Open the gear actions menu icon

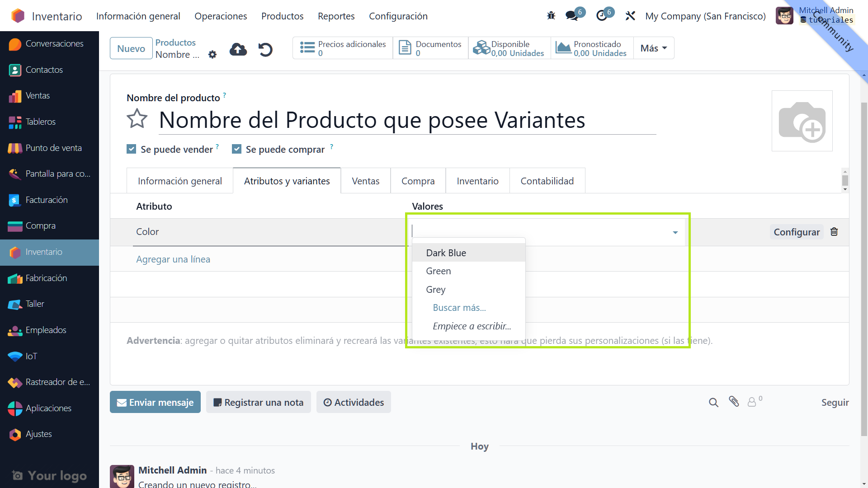pos(212,55)
